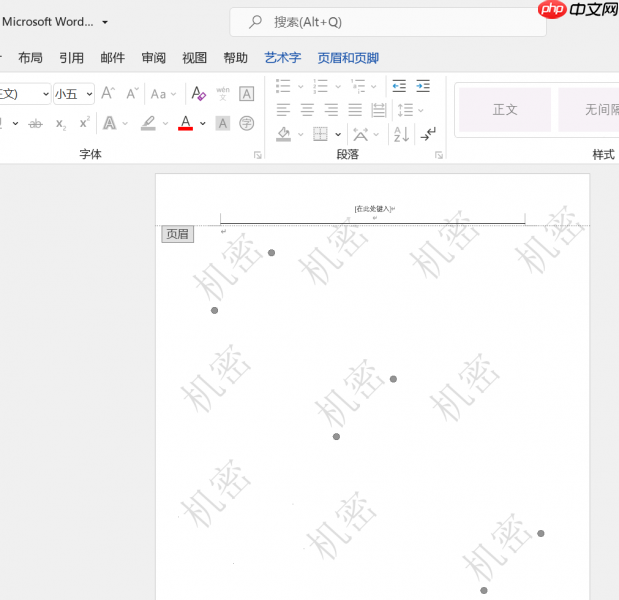Open borders dropdown arrow
Image resolution: width=619 pixels, height=600 pixels.
pos(338,135)
